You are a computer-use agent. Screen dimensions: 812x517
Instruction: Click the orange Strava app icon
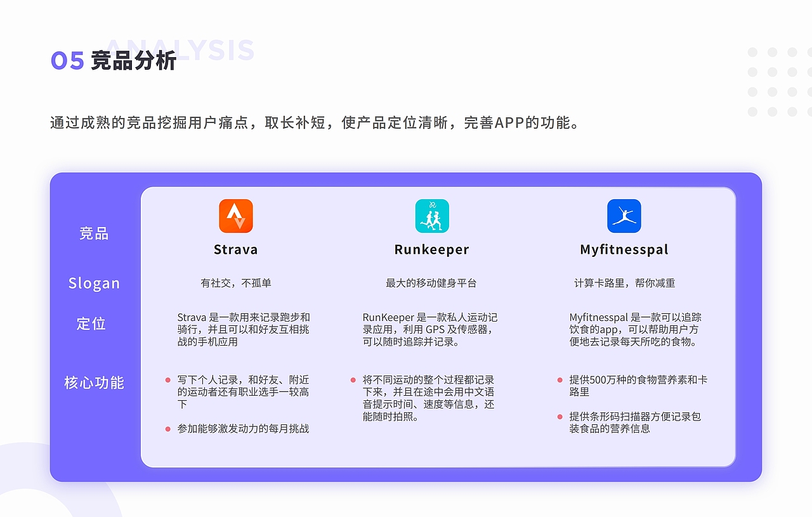tap(236, 216)
